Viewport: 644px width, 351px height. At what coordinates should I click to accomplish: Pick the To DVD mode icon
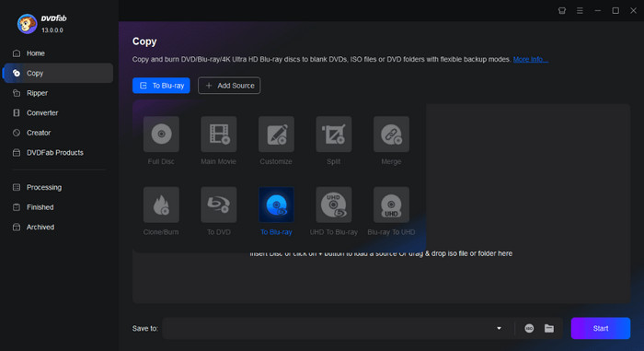219,205
